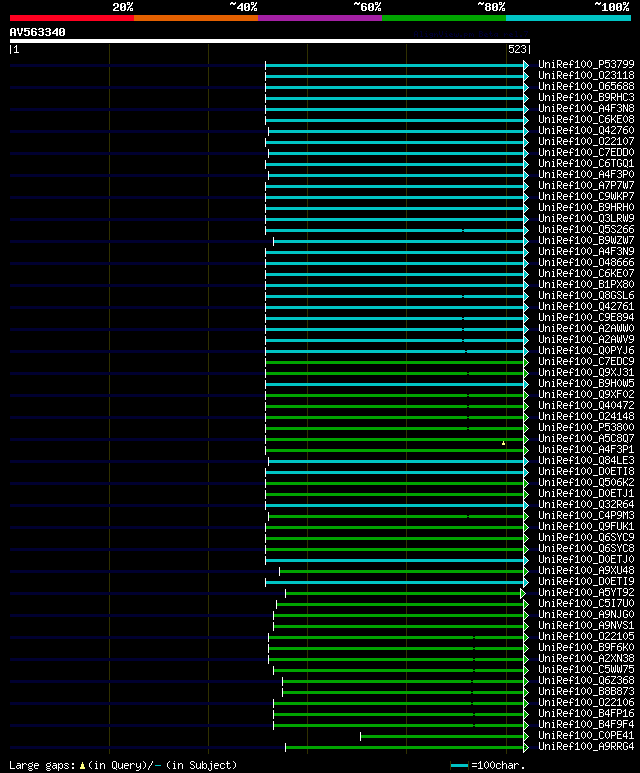Click the UniRef100_Q9XJ31 label

(x=586, y=373)
